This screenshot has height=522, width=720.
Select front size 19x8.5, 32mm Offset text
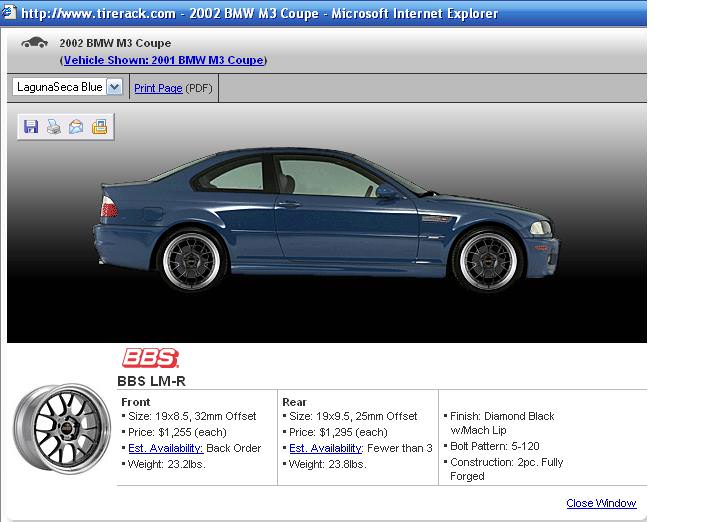tap(192, 416)
